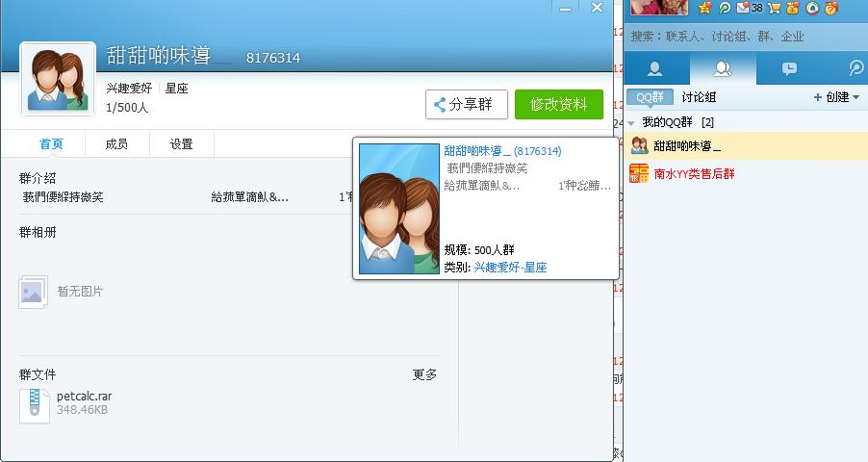Switch to the single-person contacts tab
This screenshot has height=462, width=868.
(655, 68)
